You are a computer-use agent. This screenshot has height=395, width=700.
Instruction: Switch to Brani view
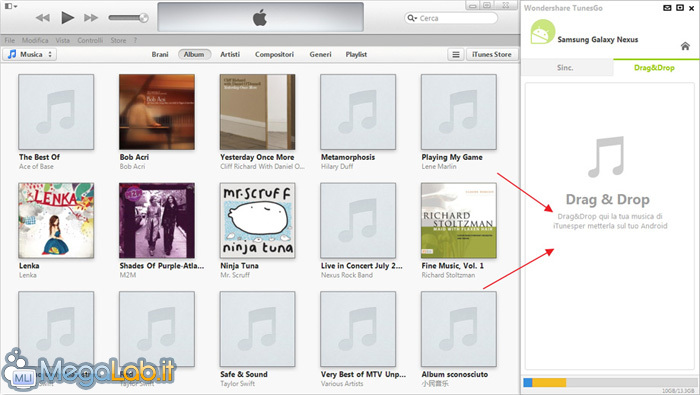160,54
